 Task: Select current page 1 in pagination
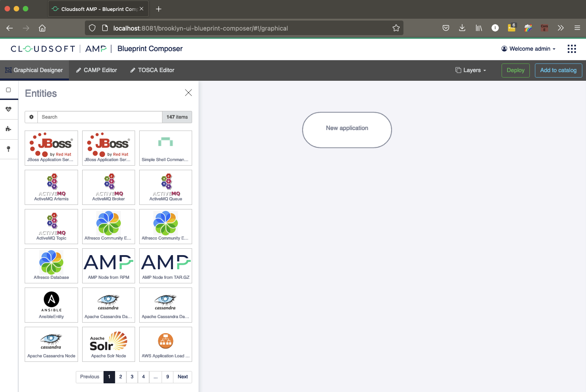(x=109, y=377)
